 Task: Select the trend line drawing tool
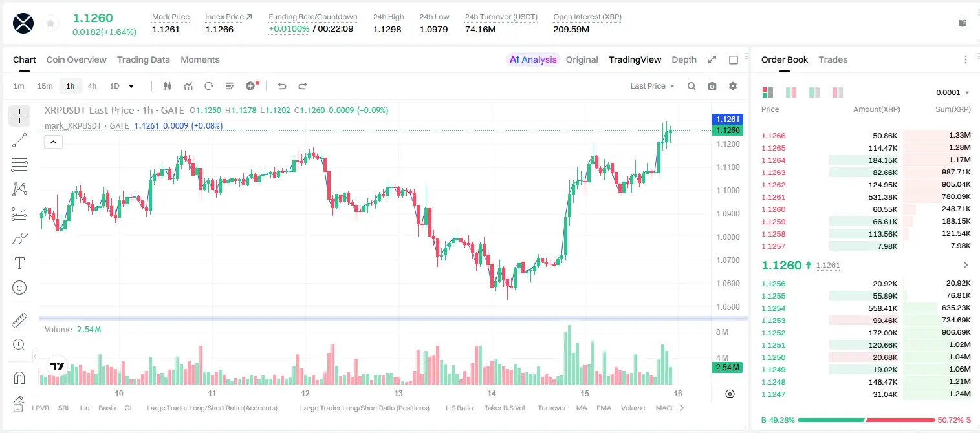(19, 140)
